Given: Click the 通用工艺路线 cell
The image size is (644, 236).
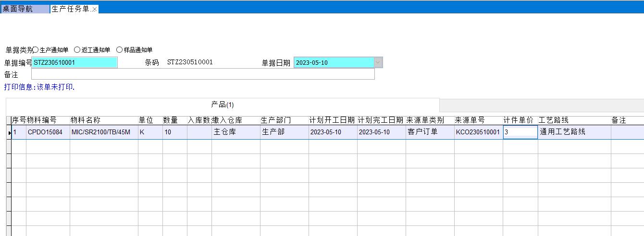Looking at the screenshot, I should pos(574,132).
